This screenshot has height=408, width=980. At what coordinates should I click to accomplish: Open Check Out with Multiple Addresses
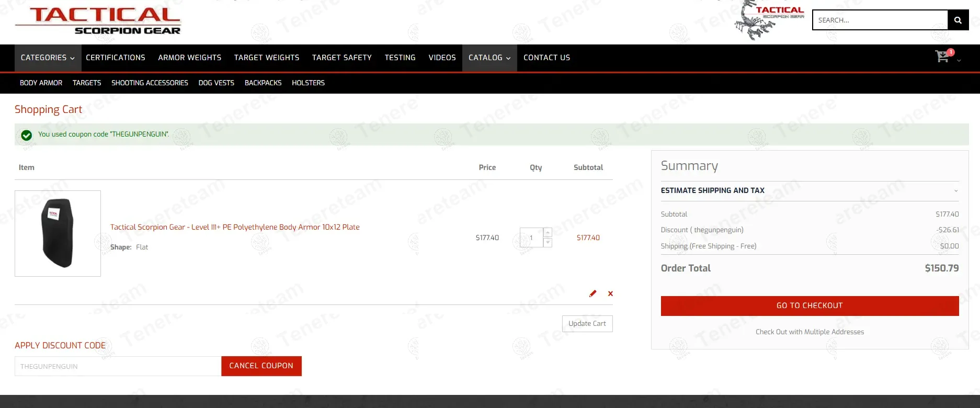pos(810,332)
